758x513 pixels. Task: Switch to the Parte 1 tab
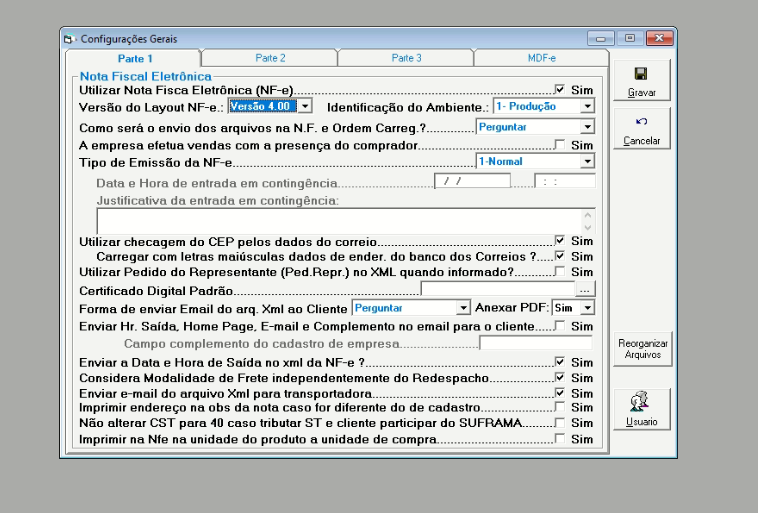(x=133, y=59)
